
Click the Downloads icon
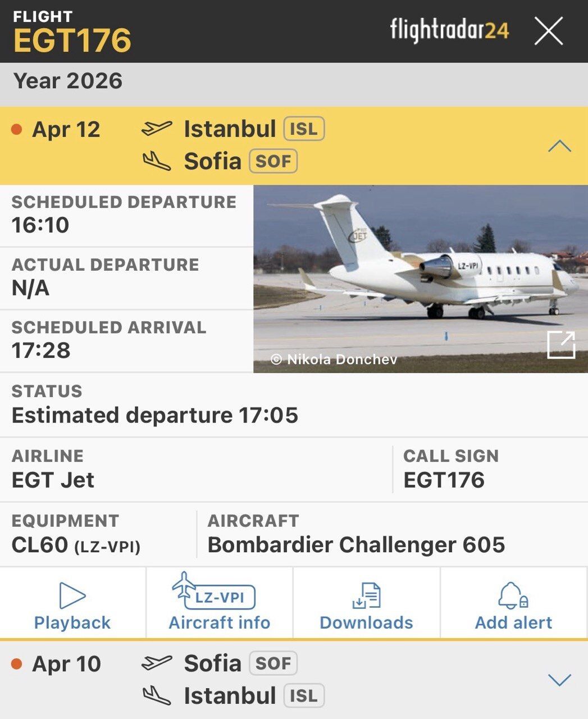(366, 597)
